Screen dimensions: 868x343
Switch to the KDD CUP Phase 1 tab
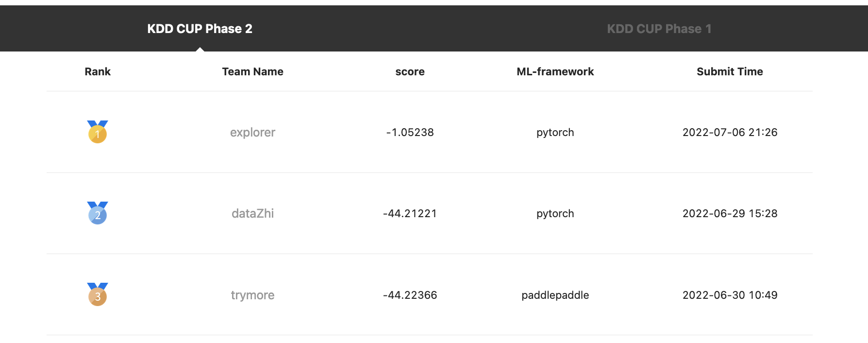[659, 29]
